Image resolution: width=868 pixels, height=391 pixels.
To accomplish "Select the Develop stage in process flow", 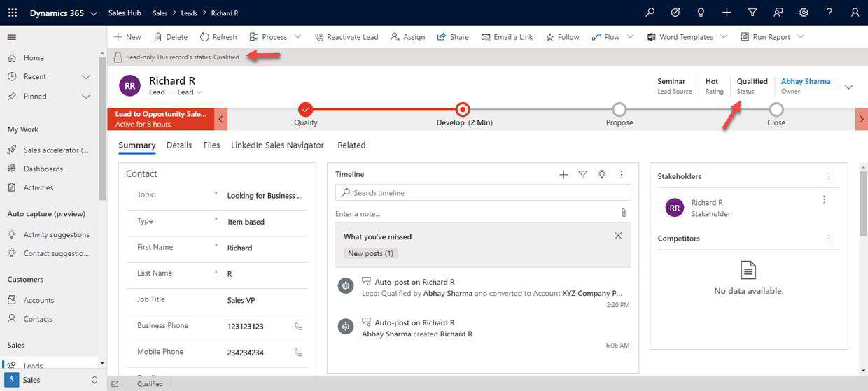I will pos(462,109).
